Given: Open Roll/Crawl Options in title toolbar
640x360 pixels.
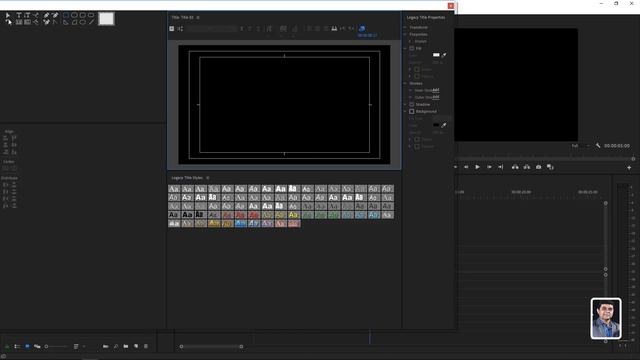Looking at the screenshot, I should coord(180,29).
